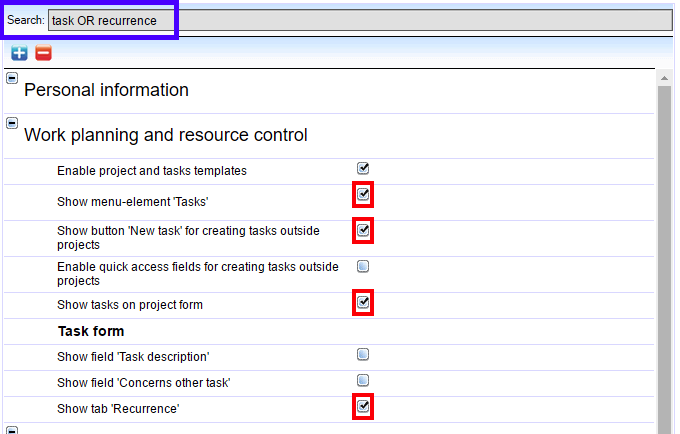Click the vertical scrollbar thumb

tap(664, 250)
